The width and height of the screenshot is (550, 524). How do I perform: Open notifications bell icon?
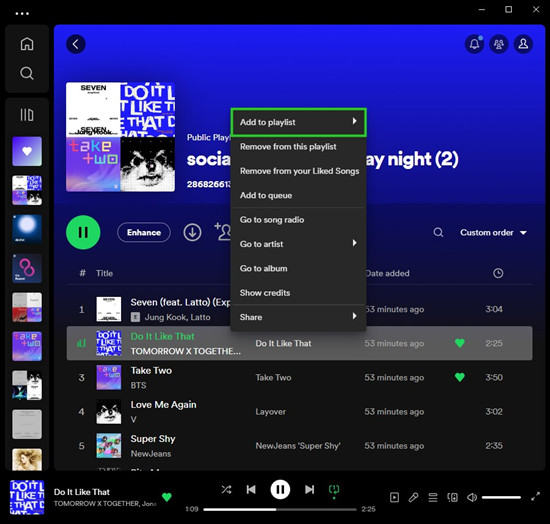pyautogui.click(x=474, y=44)
